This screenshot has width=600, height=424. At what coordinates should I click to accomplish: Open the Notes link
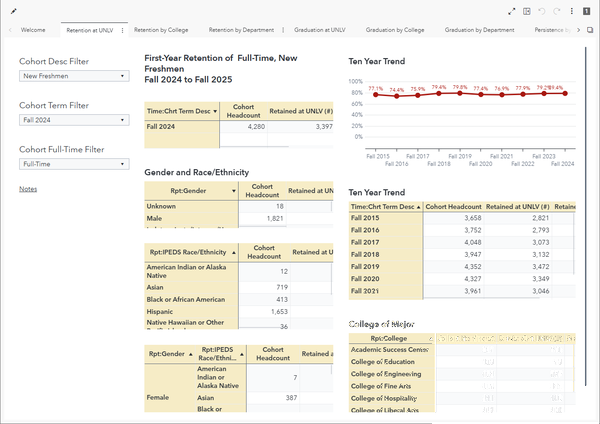(x=28, y=189)
